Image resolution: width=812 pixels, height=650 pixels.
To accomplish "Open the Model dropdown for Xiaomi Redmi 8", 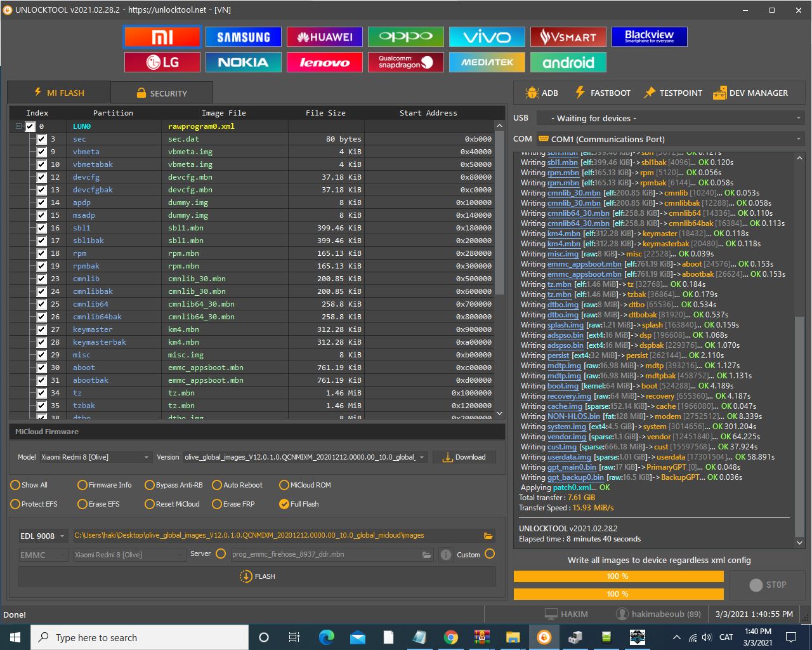I will coord(96,457).
